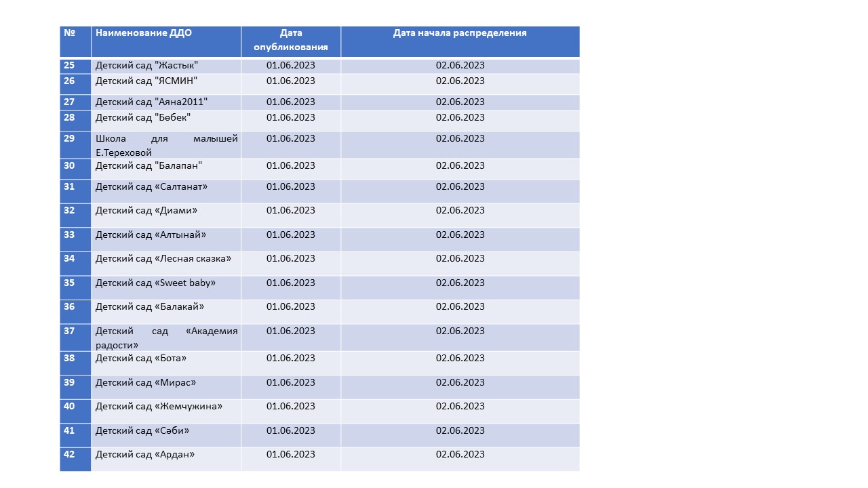Select the Детский сад «Салтанат» cell
This screenshot has width=868, height=488.
pos(151,187)
